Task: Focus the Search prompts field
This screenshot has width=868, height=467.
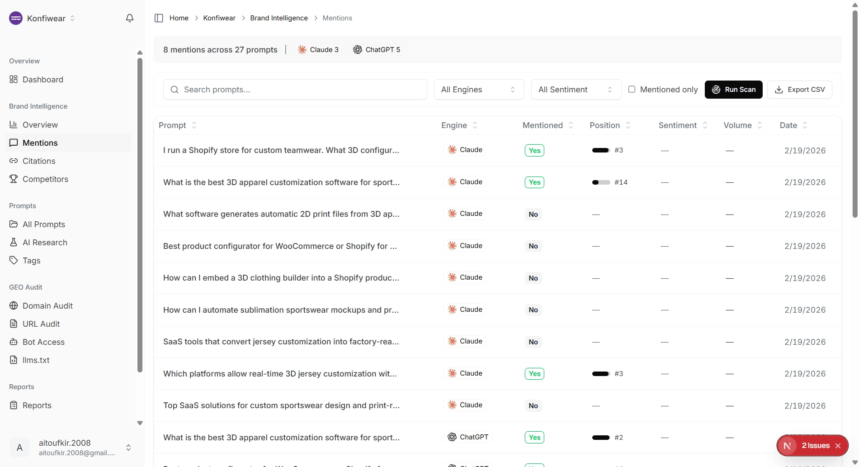Action: [295, 90]
